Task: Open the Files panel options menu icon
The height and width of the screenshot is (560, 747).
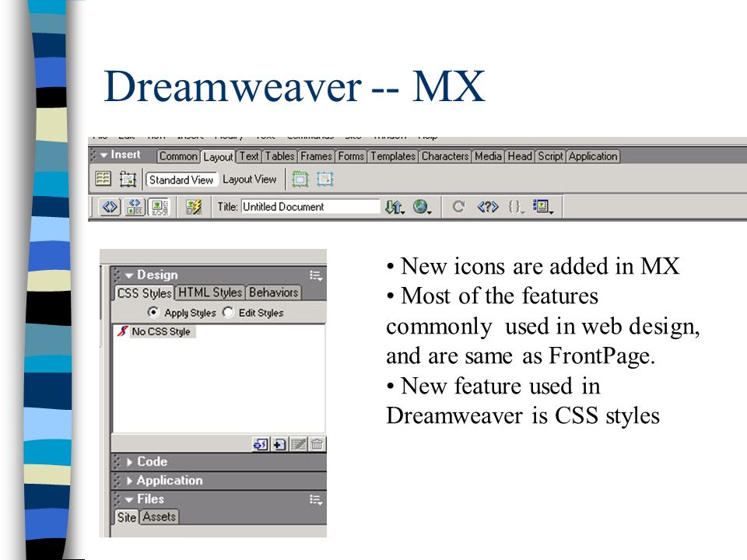Action: point(316,499)
